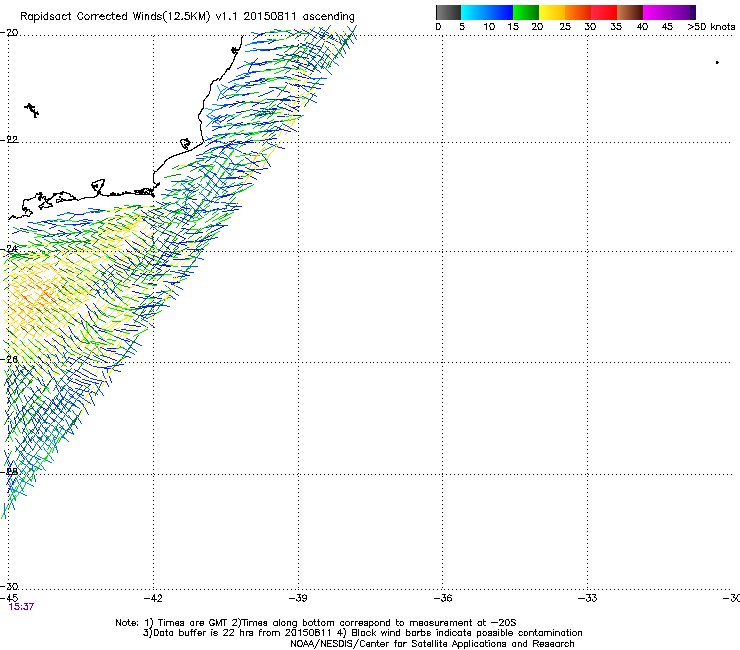740x650 pixels.
Task: Click the small inland lake outline near -44.5
Action: pos(32,110)
